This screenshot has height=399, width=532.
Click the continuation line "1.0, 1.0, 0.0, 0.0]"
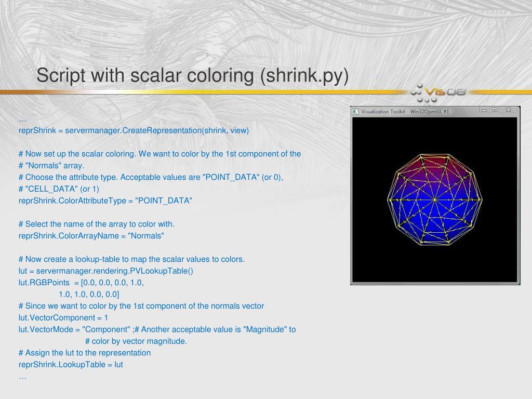[x=89, y=295]
